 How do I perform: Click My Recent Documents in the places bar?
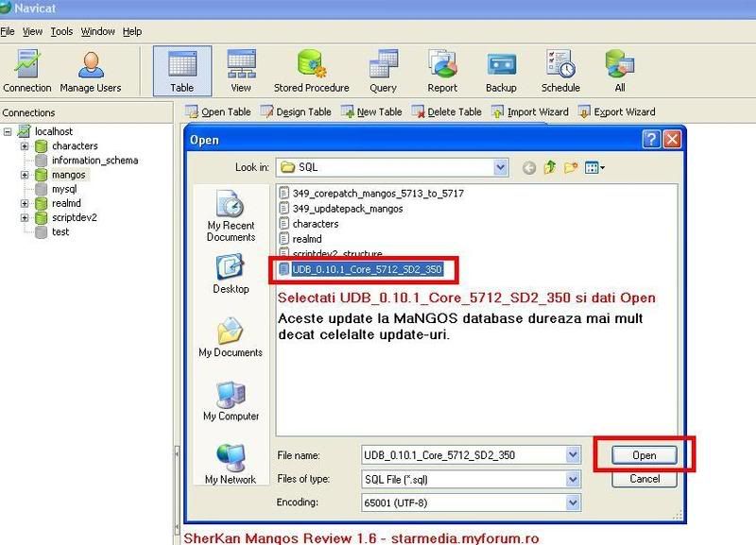pyautogui.click(x=231, y=215)
